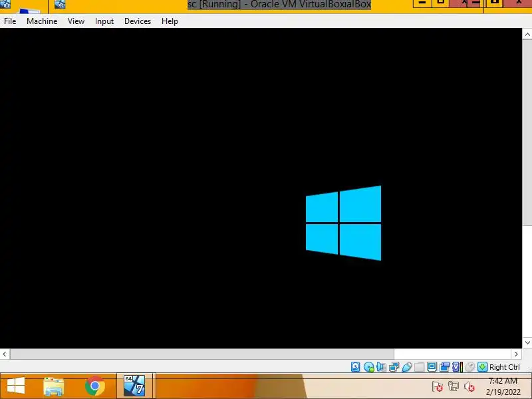Click the vertical scrollbar down arrow
Image resolution: width=532 pixels, height=399 pixels.
click(527, 342)
